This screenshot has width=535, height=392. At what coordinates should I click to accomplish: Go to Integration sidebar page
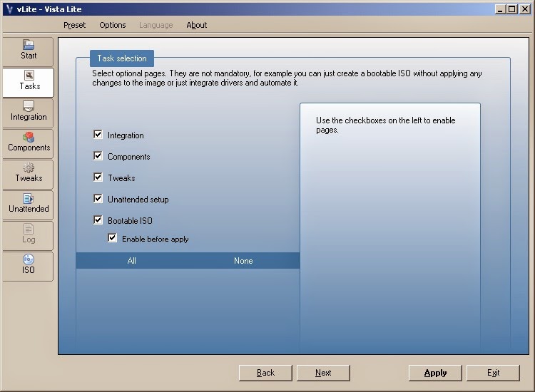coord(28,113)
